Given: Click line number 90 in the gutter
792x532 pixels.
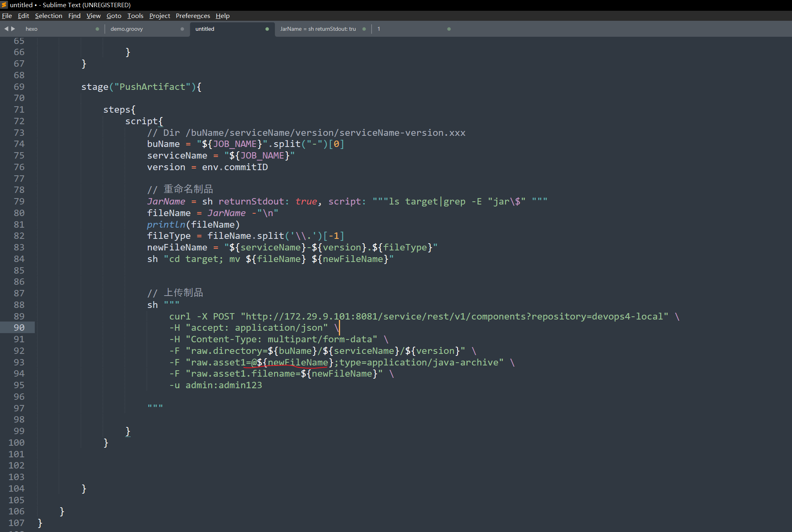Looking at the screenshot, I should click(x=19, y=328).
